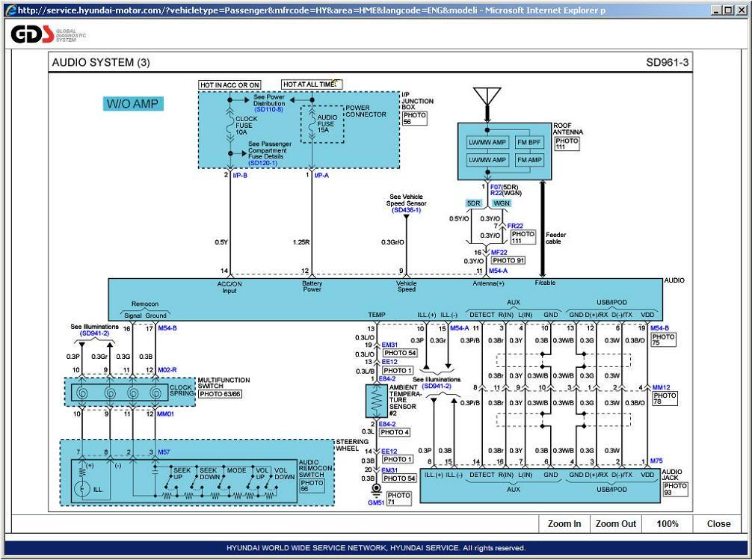This screenshot has width=752, height=560.
Task: Click the I/P-A connector link
Action: click(322, 176)
